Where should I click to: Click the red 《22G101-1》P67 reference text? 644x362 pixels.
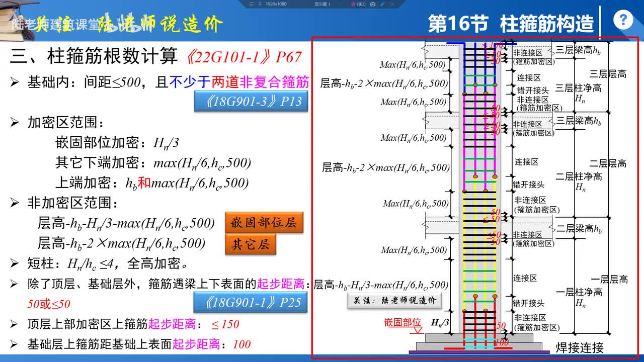pos(244,57)
